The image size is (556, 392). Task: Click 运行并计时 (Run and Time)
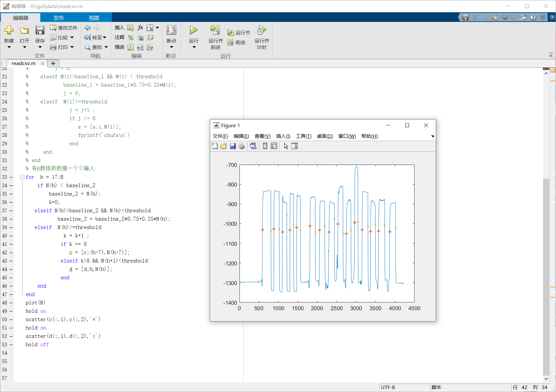click(262, 37)
